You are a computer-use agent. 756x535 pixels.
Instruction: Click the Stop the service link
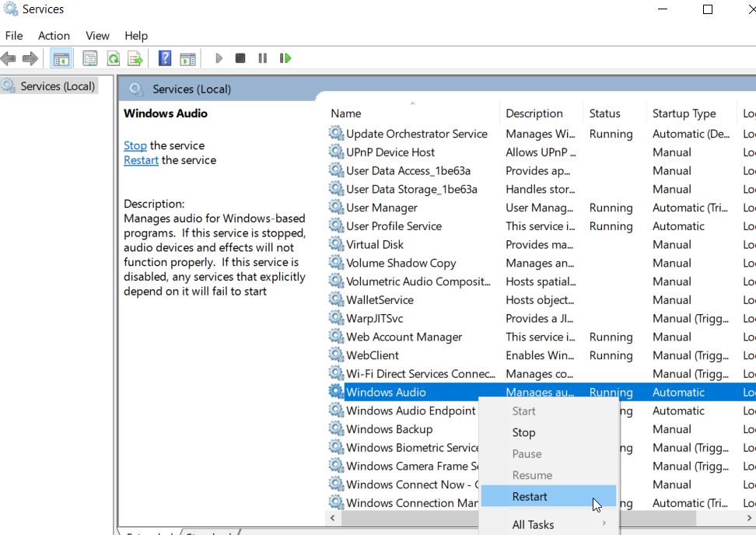click(135, 145)
